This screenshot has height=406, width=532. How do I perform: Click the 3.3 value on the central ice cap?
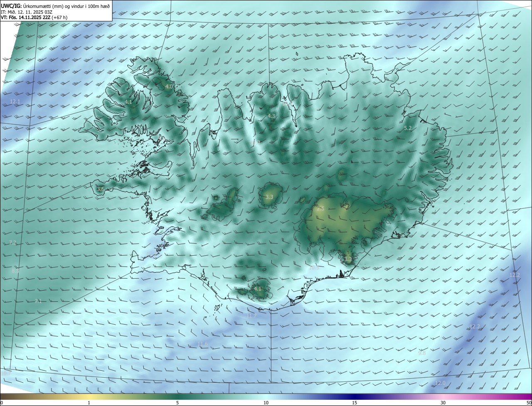(x=269, y=197)
